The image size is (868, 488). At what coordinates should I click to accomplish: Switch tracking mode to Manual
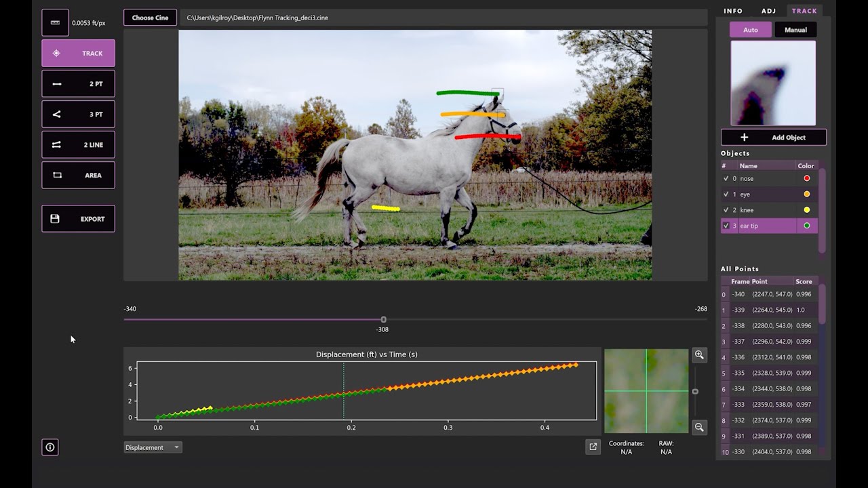click(795, 30)
